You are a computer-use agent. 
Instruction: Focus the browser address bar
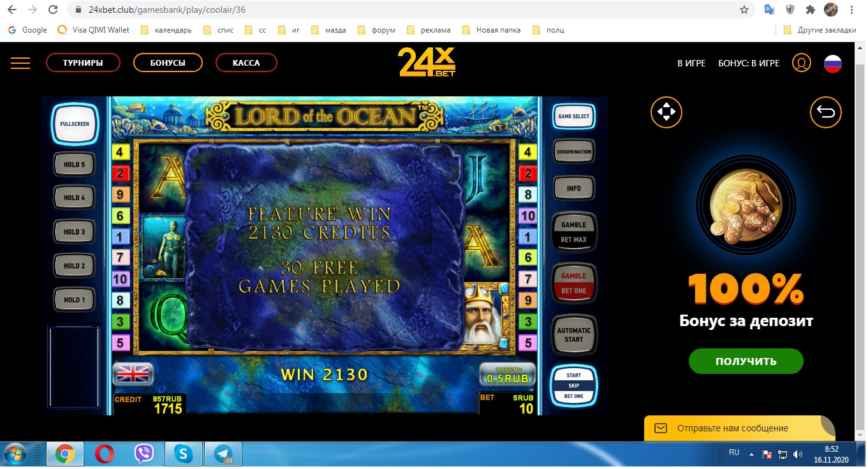click(408, 10)
